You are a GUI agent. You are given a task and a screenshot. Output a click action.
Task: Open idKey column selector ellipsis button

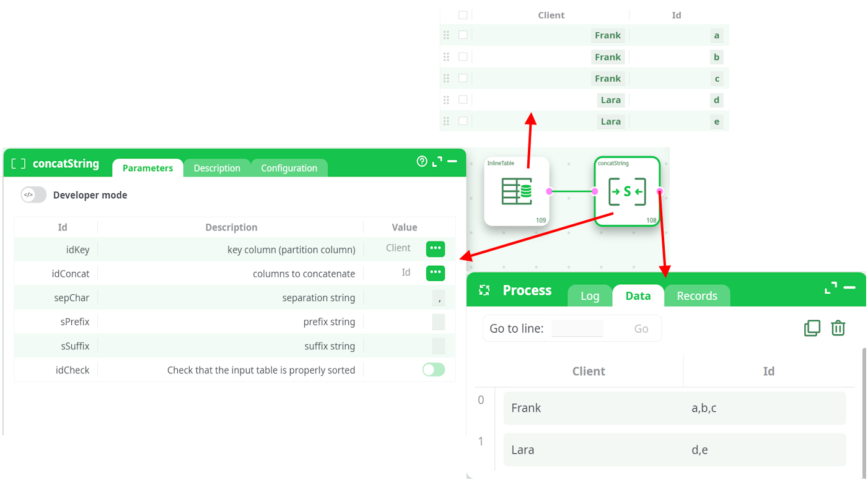[436, 249]
